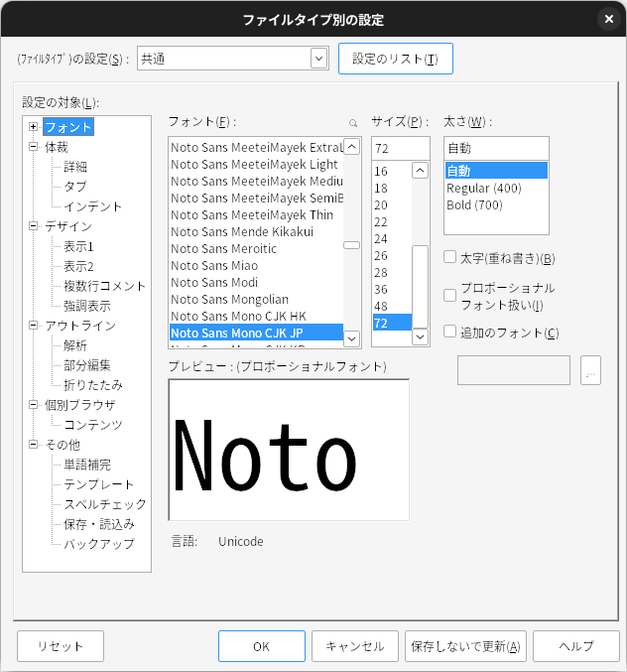Screen dimensions: 627x672
Task: Click the 設定のリスト button
Action: click(x=396, y=59)
